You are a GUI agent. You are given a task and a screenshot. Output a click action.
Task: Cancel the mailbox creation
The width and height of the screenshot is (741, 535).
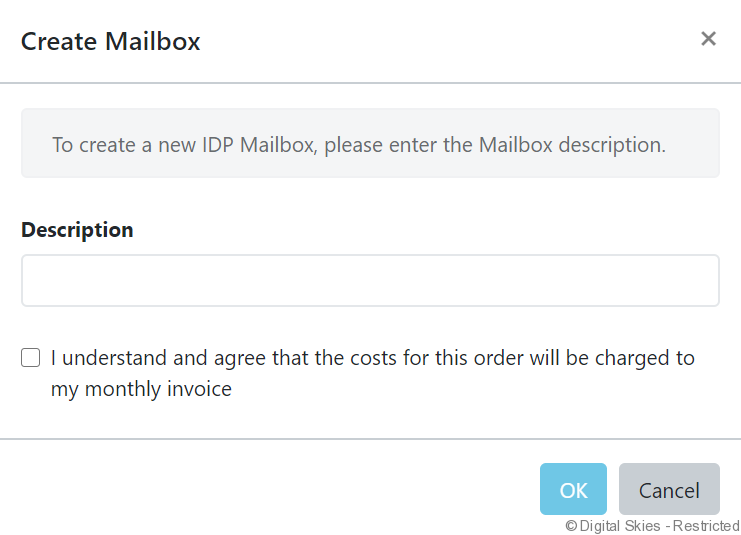click(x=669, y=490)
